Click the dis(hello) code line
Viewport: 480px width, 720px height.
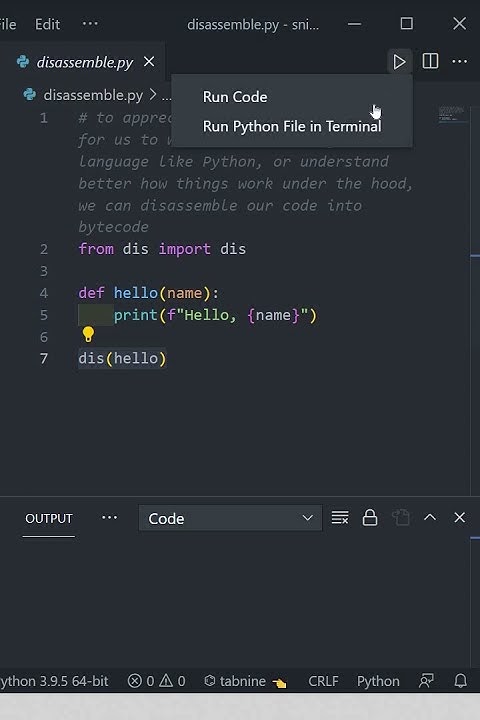(122, 358)
